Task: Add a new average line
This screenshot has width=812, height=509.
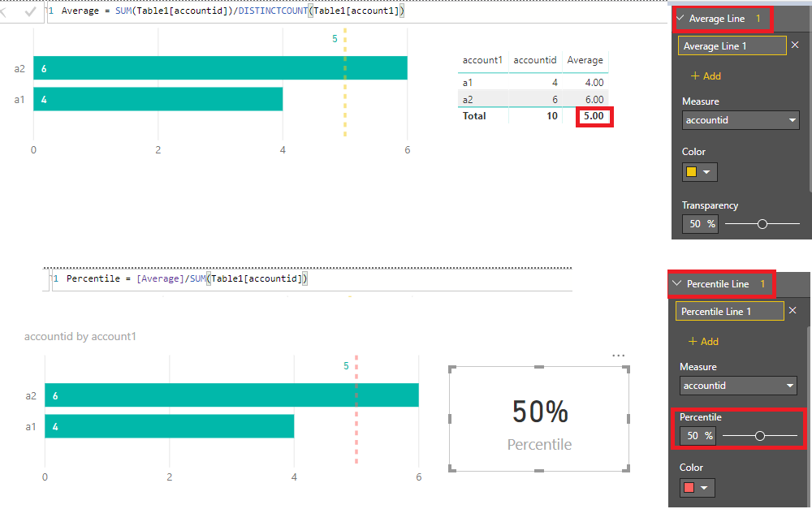Action: click(706, 75)
